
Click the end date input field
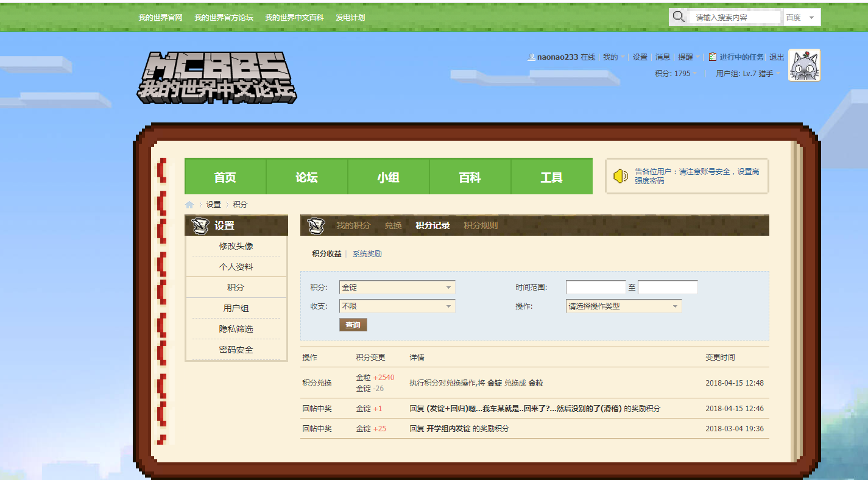pos(668,287)
